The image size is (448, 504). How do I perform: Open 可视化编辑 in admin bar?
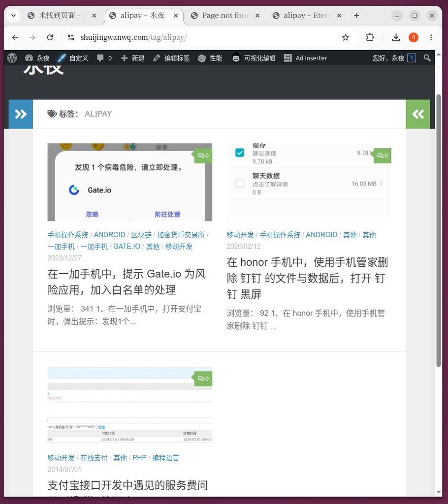pyautogui.click(x=254, y=58)
